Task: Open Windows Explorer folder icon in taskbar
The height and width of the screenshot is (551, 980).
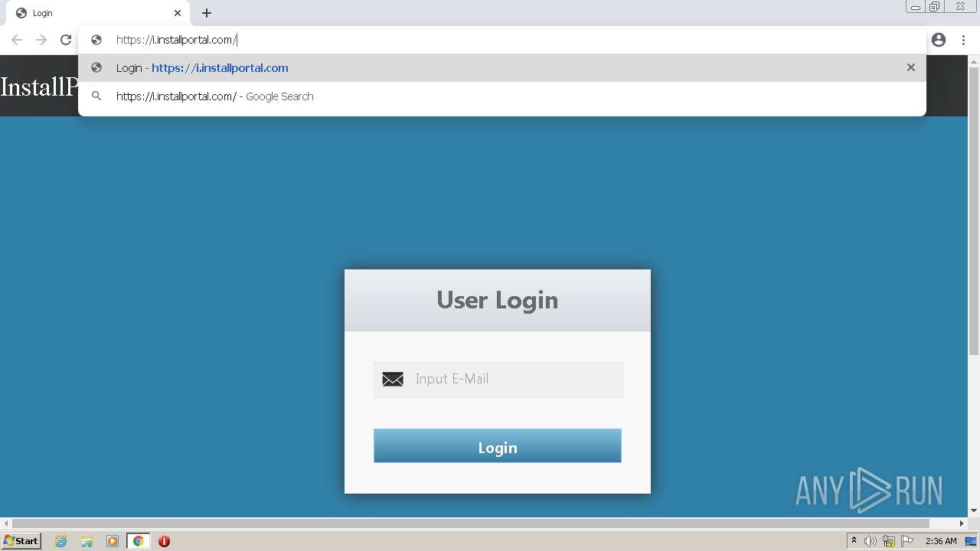Action: 87,541
